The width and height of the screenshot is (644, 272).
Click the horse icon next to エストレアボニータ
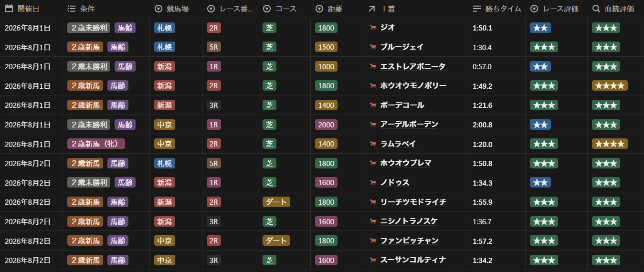pos(373,66)
